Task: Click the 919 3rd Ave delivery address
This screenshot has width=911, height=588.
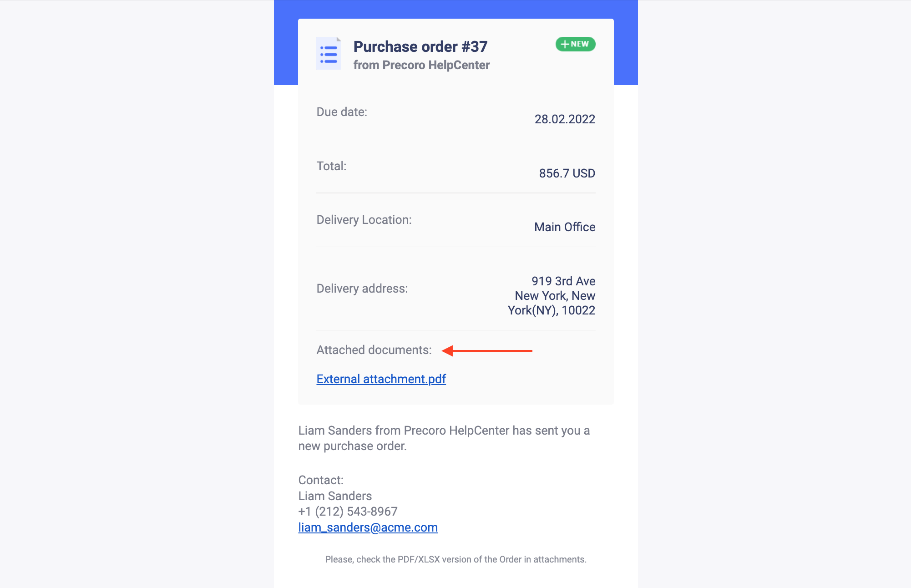Action: 552,296
